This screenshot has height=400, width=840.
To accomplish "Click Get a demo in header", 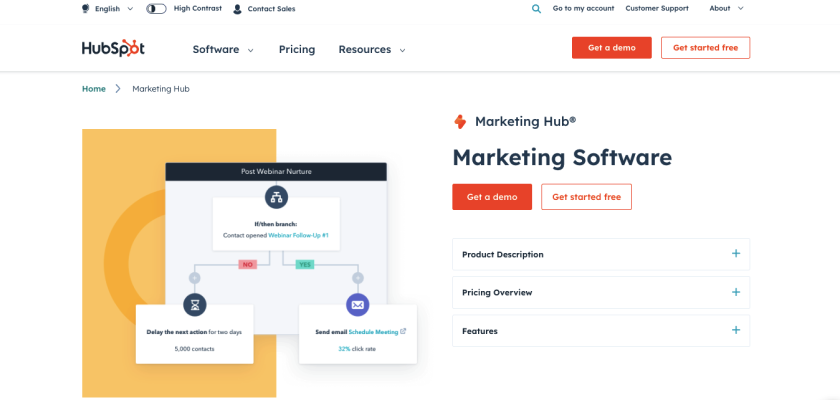I will [x=611, y=48].
